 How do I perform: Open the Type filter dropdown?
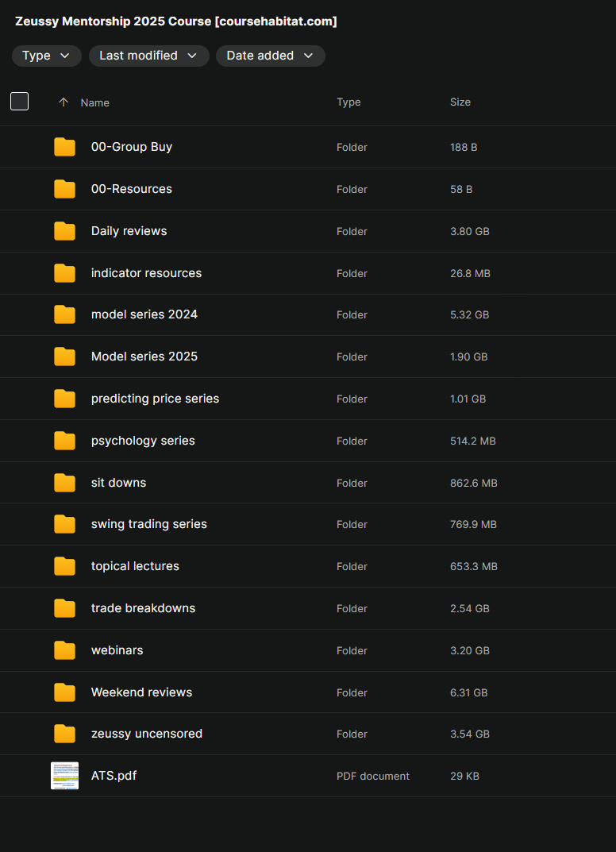[46, 56]
